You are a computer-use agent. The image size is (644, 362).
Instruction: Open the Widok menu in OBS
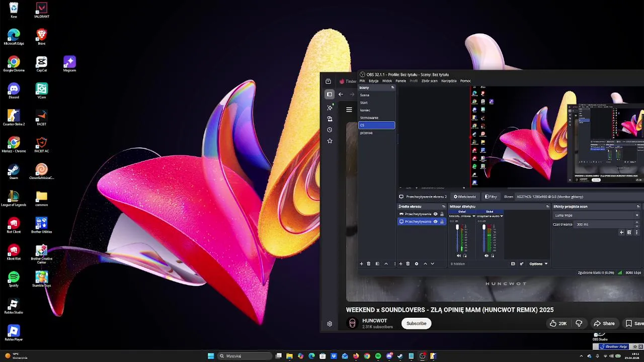387,81
